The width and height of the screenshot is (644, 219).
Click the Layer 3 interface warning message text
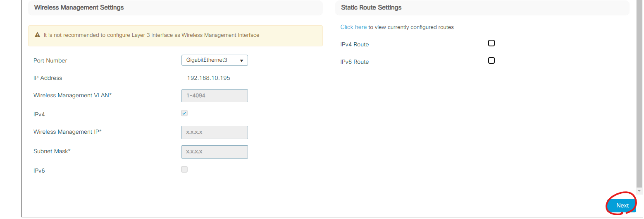pos(152,35)
